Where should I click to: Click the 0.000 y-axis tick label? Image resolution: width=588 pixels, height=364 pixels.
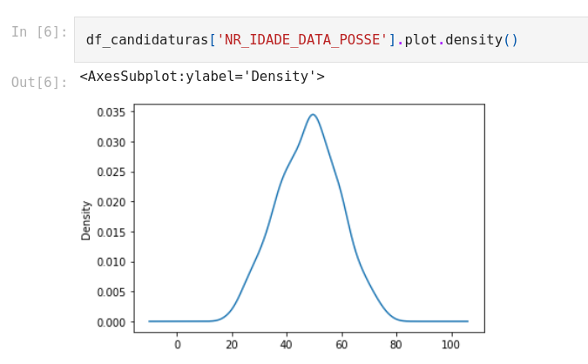pos(111,322)
